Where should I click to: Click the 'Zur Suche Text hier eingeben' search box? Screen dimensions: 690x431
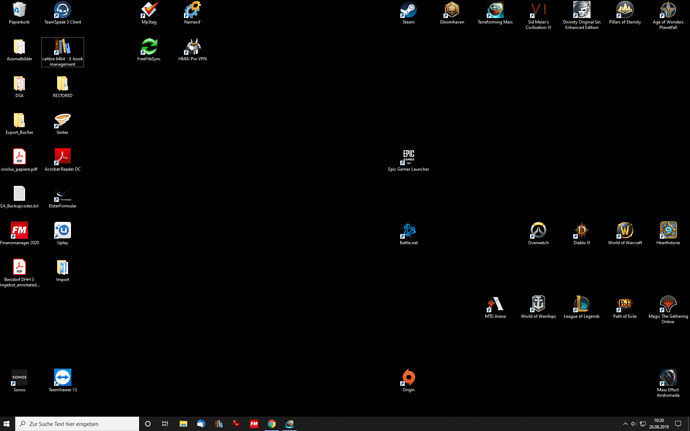click(77, 424)
